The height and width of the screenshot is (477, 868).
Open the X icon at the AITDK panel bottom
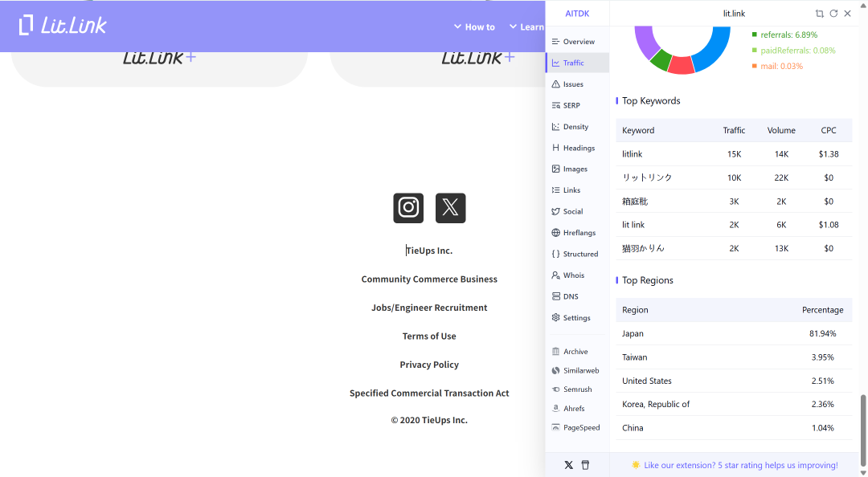[x=568, y=465]
